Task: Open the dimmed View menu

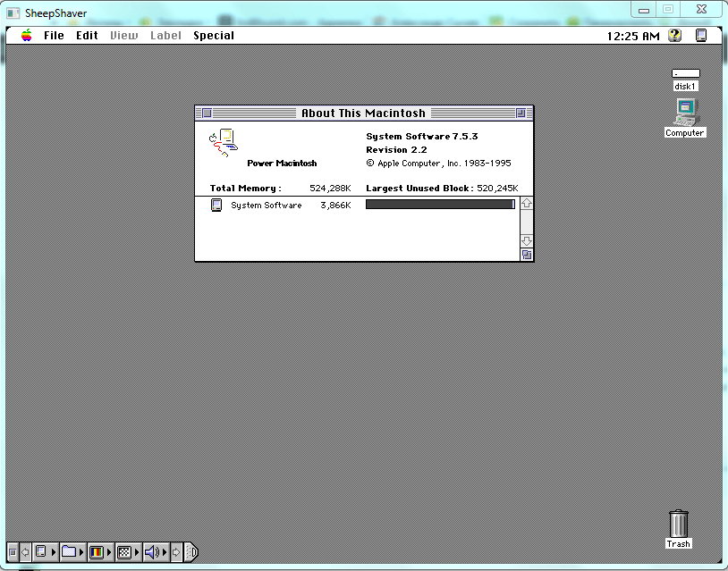Action: 124,35
